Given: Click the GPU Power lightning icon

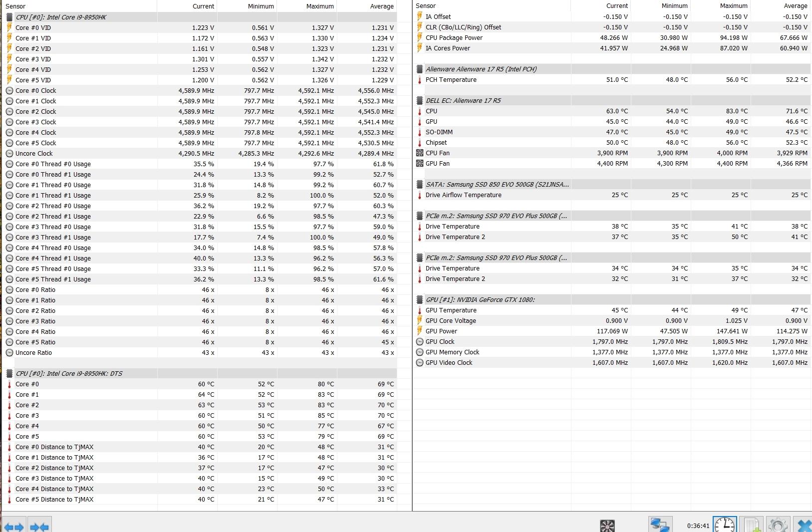Looking at the screenshot, I should [x=420, y=331].
